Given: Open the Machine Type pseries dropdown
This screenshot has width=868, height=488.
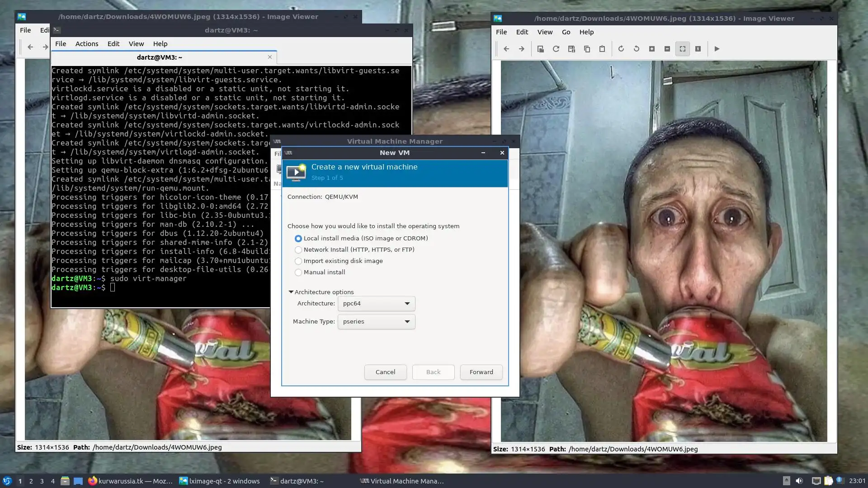Looking at the screenshot, I should [x=376, y=322].
